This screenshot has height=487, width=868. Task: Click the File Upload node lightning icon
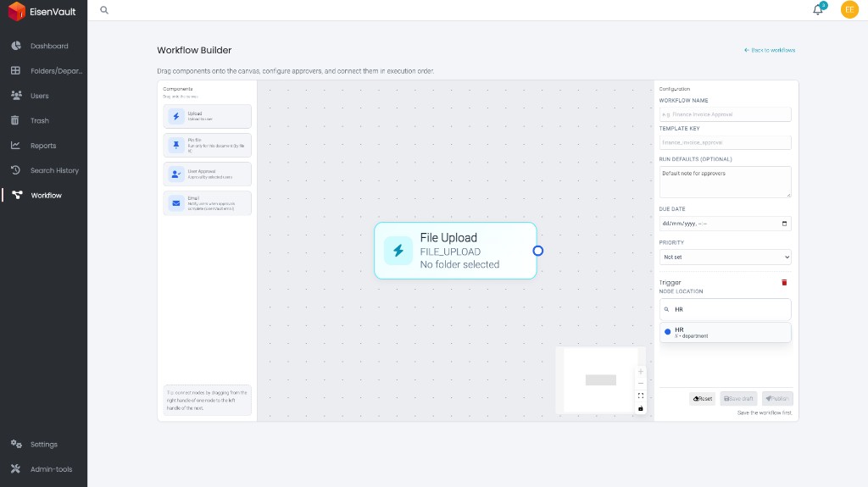(398, 251)
